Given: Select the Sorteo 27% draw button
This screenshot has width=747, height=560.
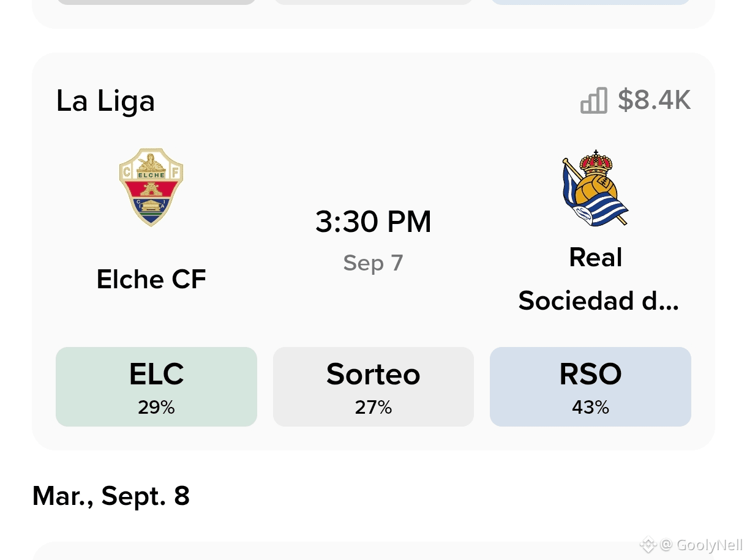Looking at the screenshot, I should [374, 387].
